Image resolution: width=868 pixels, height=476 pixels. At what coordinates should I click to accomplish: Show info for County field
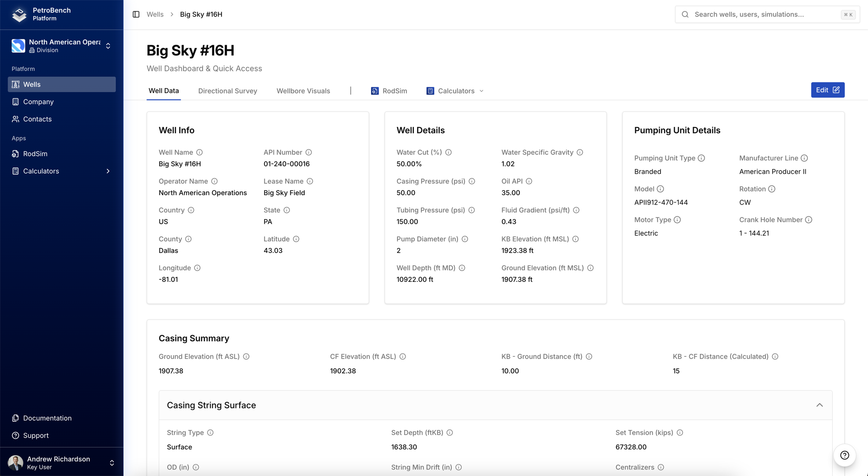188,239
